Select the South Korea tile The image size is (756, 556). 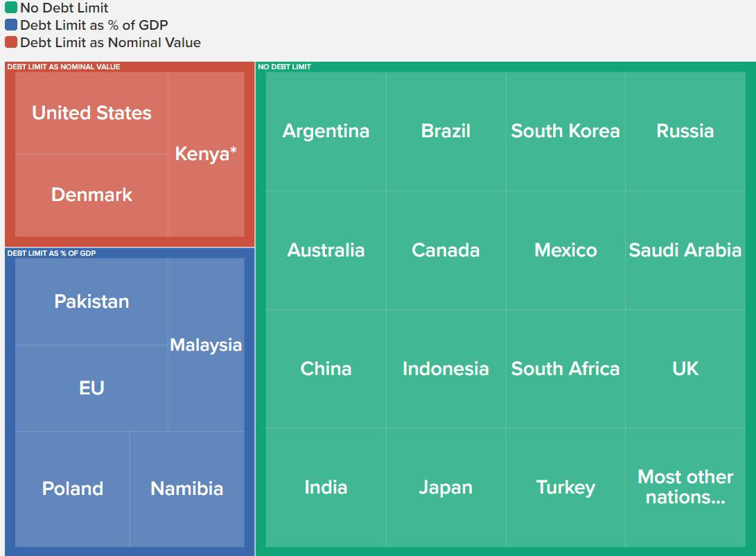click(x=565, y=131)
